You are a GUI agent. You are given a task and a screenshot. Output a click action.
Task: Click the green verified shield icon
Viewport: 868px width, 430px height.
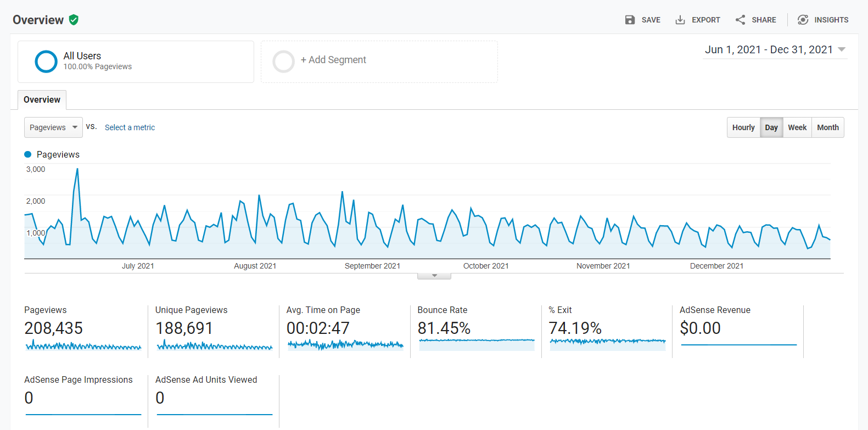point(74,20)
